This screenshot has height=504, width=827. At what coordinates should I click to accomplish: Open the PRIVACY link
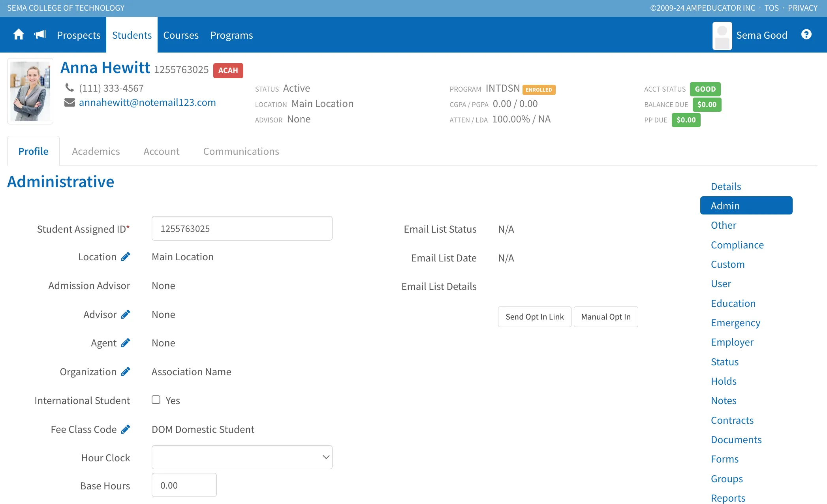803,8
